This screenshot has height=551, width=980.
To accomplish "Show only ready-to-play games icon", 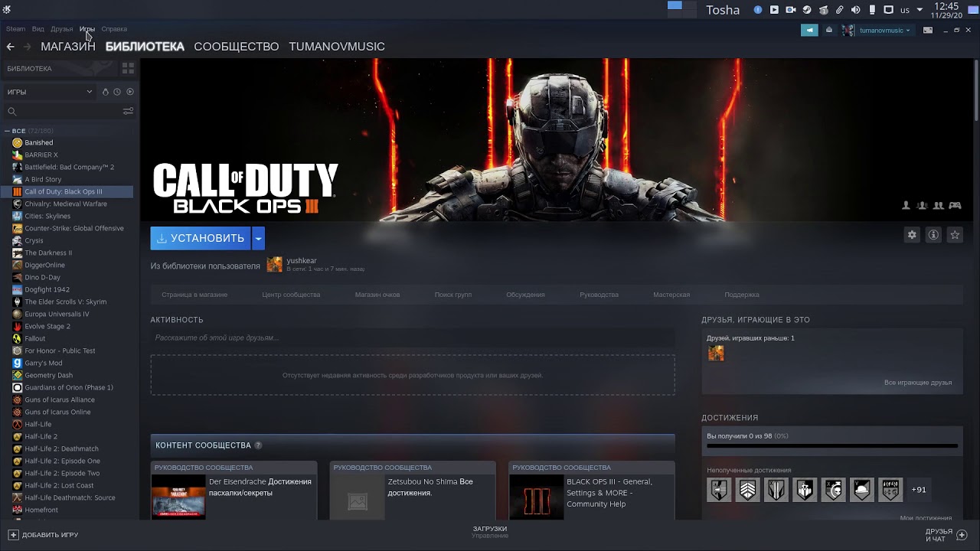I will coord(130,92).
